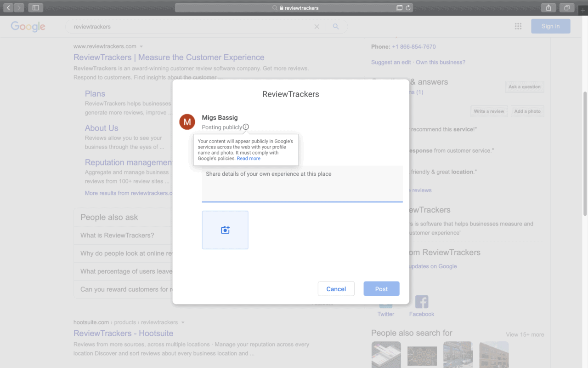588x368 pixels.
Task: Clear the search box using the X icon
Action: pyautogui.click(x=317, y=26)
